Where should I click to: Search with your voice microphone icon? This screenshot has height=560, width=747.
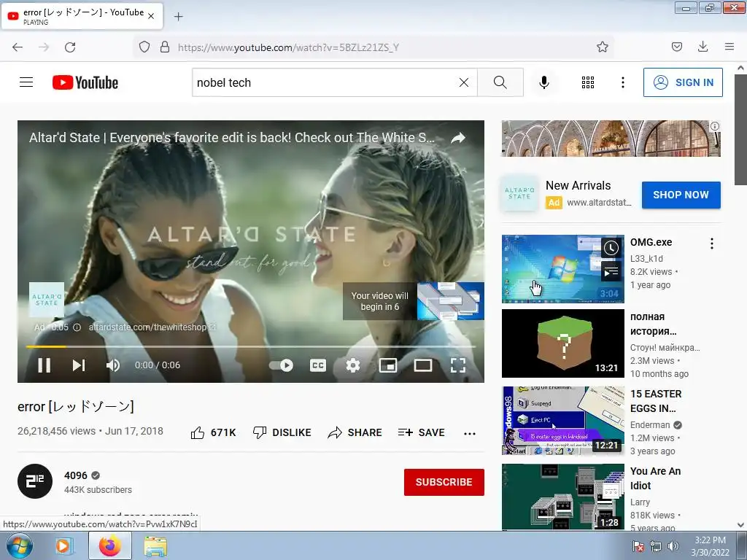[544, 82]
